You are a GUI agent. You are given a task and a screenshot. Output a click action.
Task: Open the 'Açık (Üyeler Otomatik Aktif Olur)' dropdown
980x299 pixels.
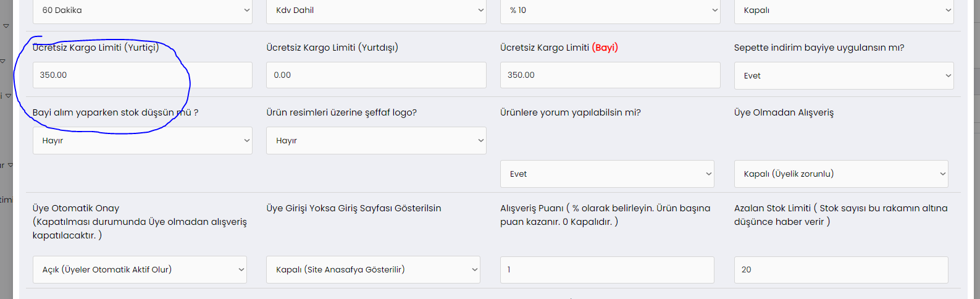[x=140, y=270]
